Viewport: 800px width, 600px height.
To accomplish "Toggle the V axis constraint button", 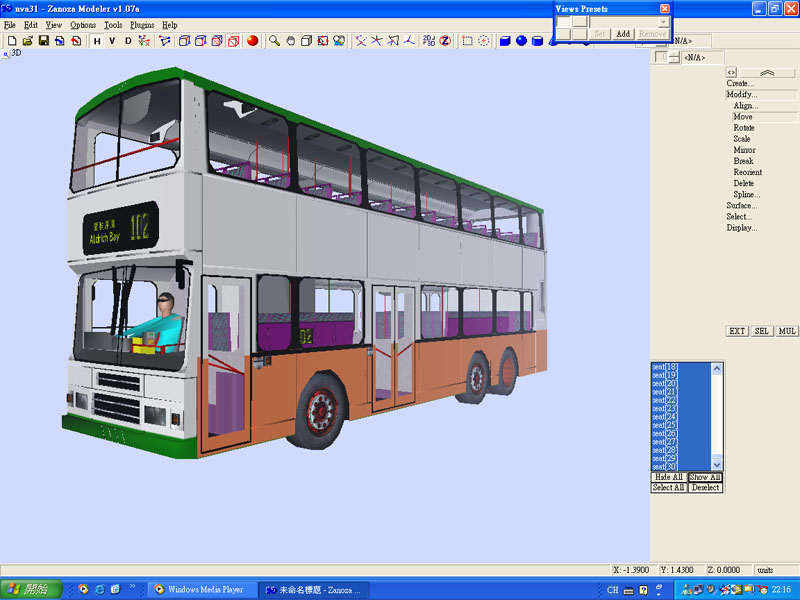I will click(112, 41).
